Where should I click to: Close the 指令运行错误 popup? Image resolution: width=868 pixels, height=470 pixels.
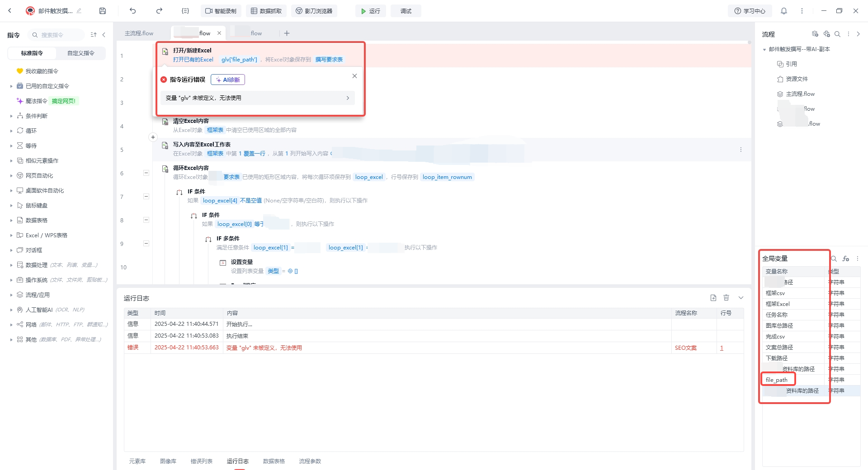pos(354,76)
